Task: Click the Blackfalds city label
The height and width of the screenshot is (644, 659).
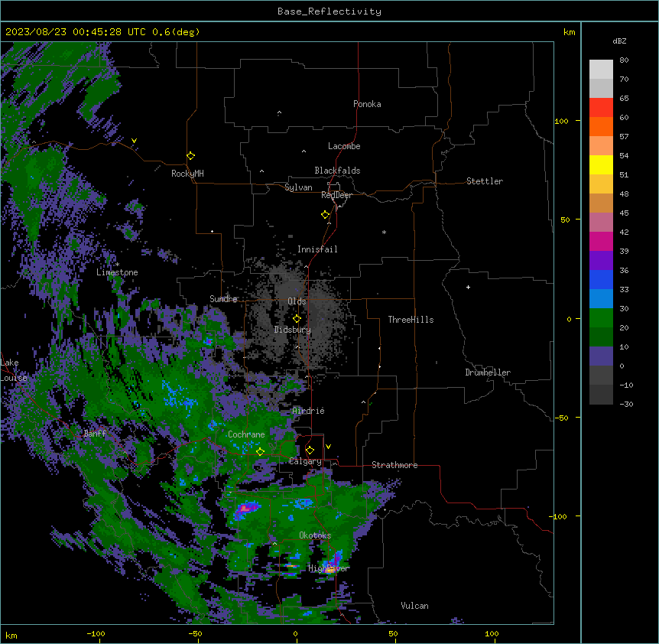Action: tap(337, 171)
